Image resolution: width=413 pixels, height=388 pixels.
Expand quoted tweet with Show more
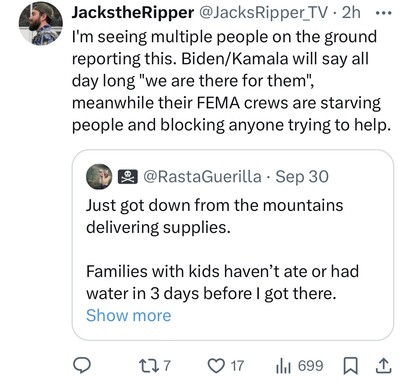(x=129, y=315)
